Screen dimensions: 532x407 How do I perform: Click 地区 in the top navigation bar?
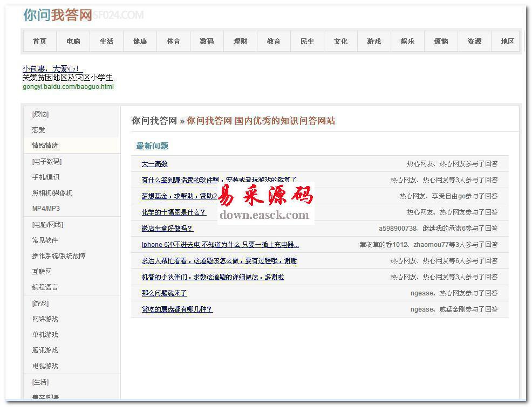click(507, 42)
